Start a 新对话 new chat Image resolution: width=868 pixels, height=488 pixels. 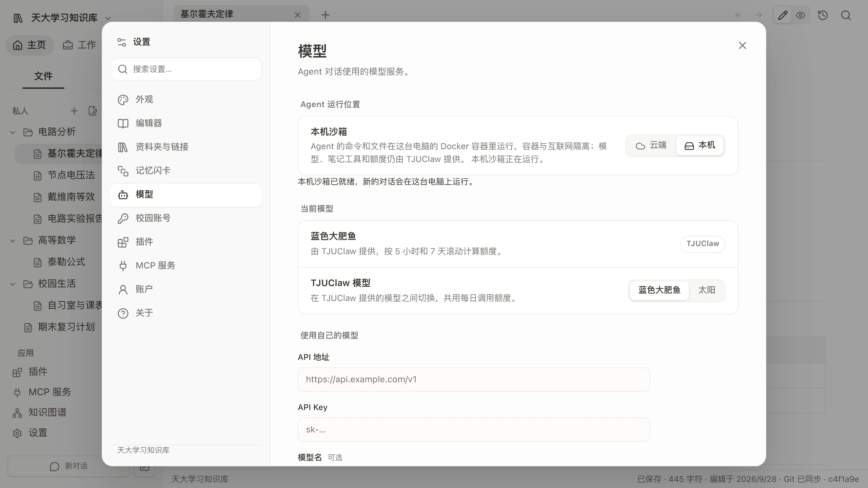pyautogui.click(x=68, y=466)
